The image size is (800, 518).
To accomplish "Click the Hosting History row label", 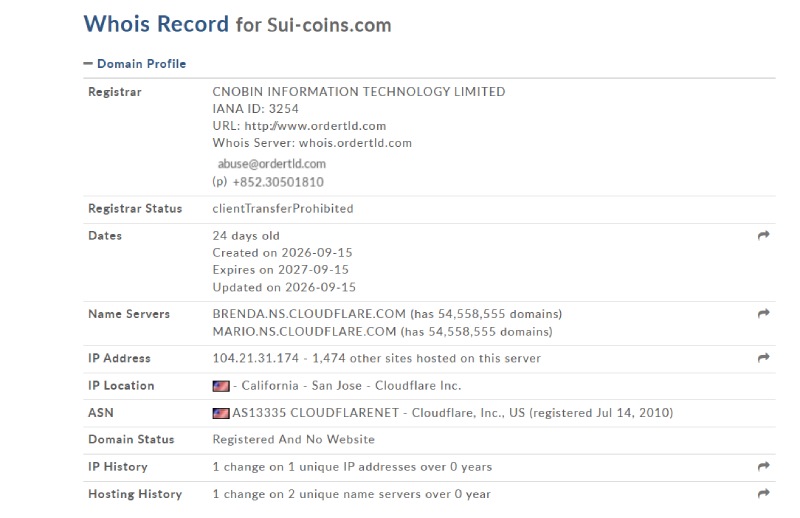I will [x=135, y=494].
